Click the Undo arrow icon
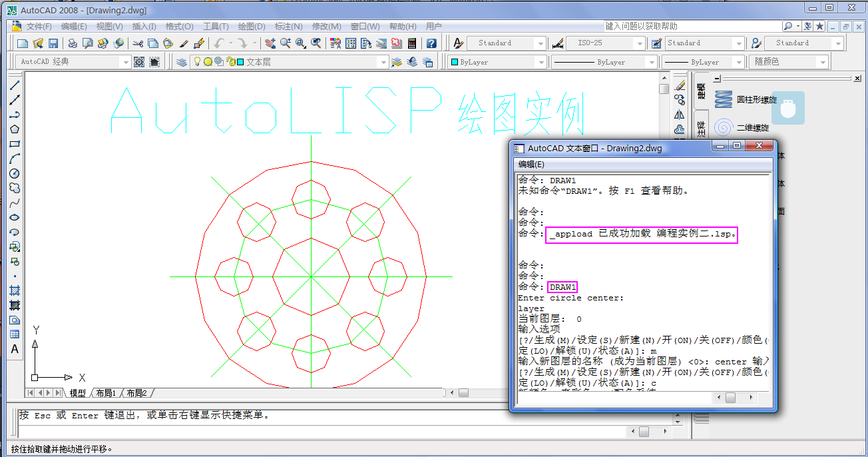 [219, 43]
